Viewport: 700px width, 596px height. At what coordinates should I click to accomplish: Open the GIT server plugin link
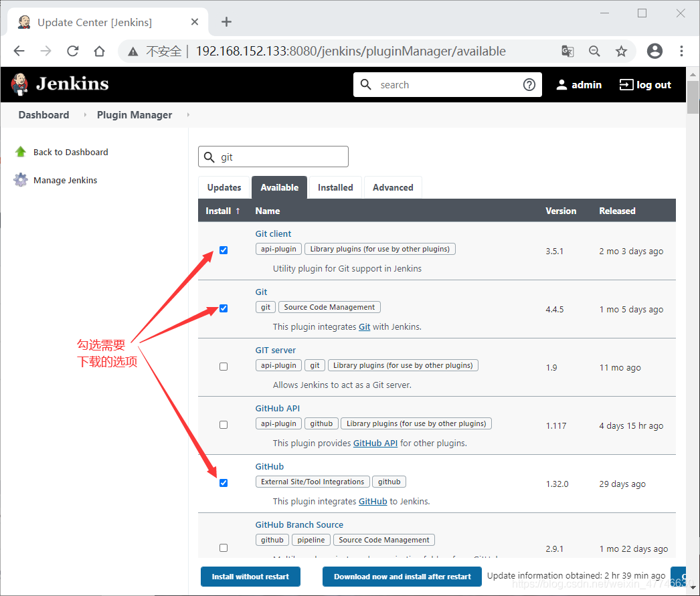pos(276,351)
